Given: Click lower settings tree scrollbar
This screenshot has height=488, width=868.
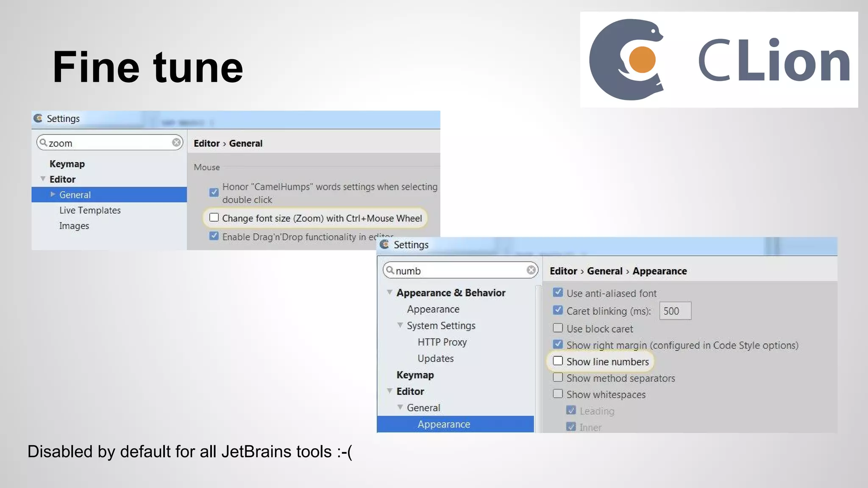Looking at the screenshot, I should [x=538, y=358].
